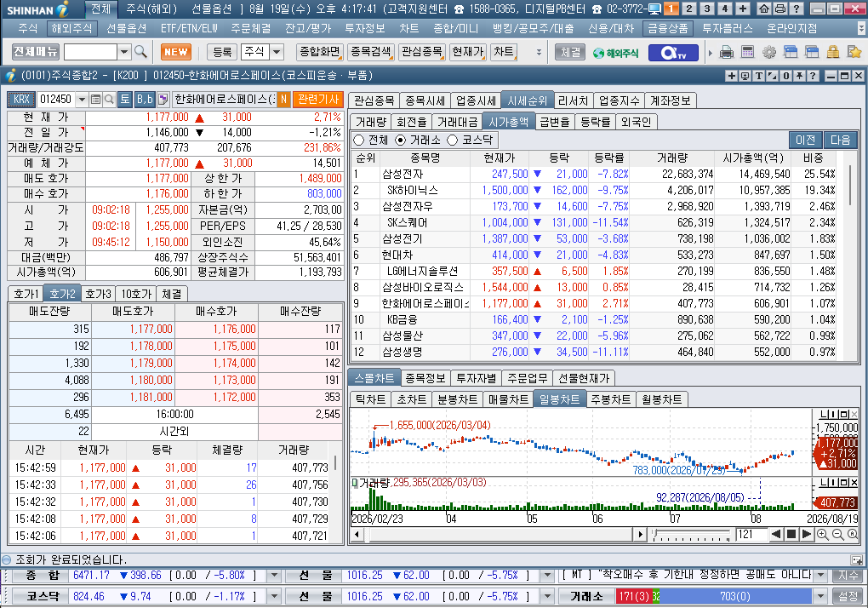Image resolution: width=868 pixels, height=608 pixels.
Task: Select the 코스닥 radio button
Action: (x=452, y=141)
